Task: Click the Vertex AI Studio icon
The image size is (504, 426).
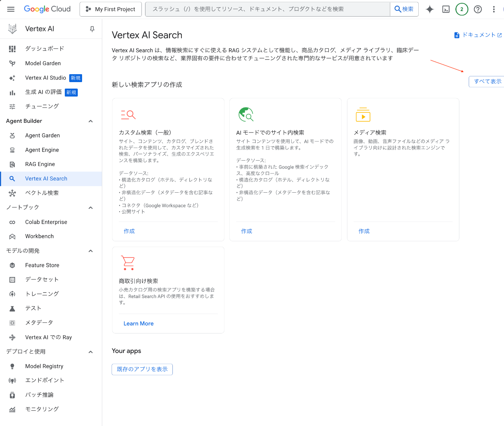Action: [12, 78]
